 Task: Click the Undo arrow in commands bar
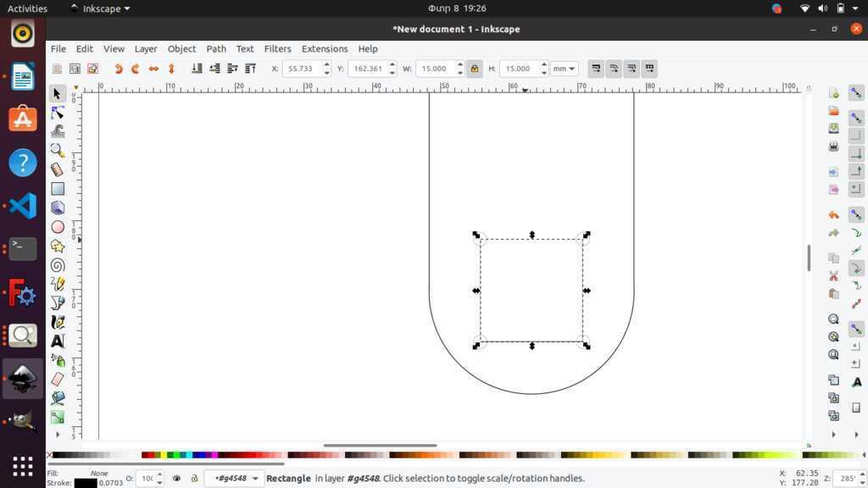click(x=834, y=214)
